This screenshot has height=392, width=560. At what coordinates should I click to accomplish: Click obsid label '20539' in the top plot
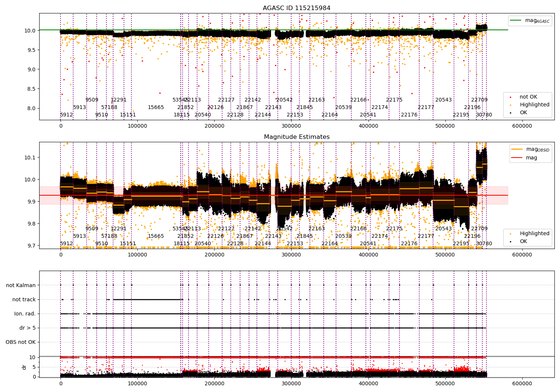click(343, 108)
